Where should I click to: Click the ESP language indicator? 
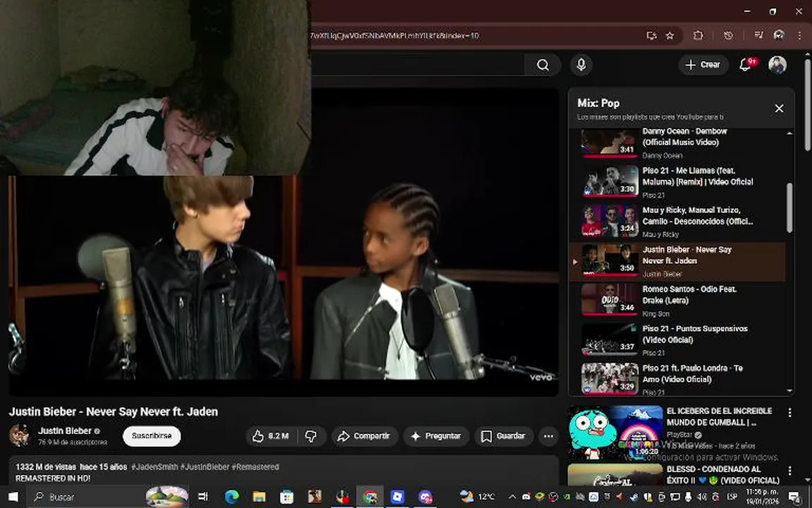(732, 497)
